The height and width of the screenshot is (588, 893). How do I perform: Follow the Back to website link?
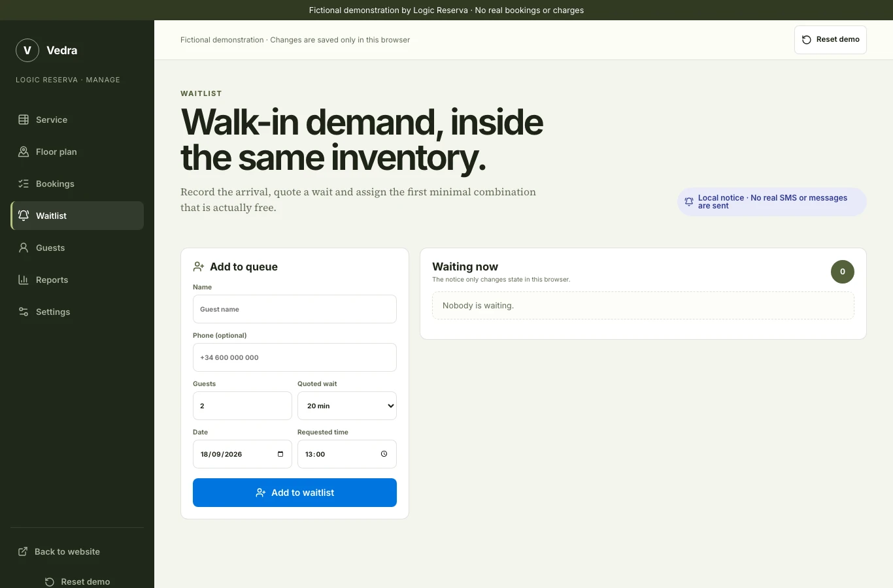(77, 551)
